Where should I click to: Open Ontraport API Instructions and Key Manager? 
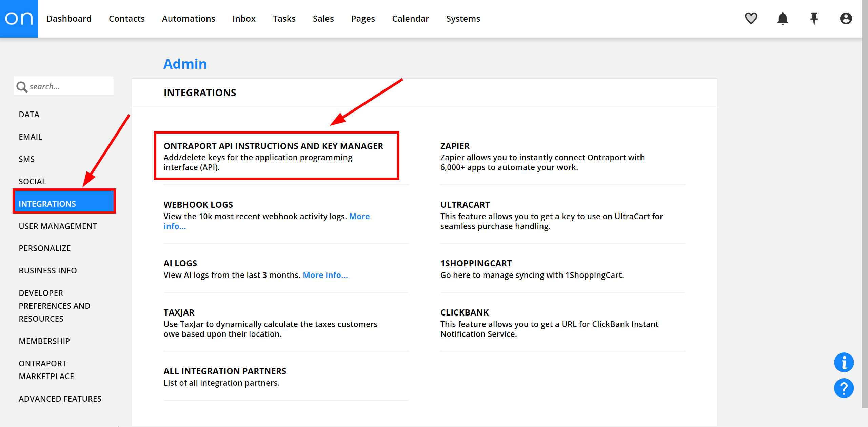coord(274,146)
